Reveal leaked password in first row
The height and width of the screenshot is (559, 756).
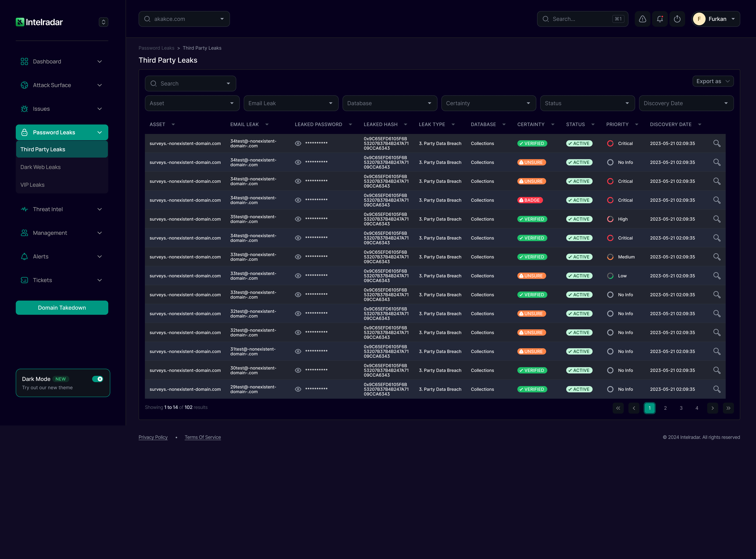[298, 143]
